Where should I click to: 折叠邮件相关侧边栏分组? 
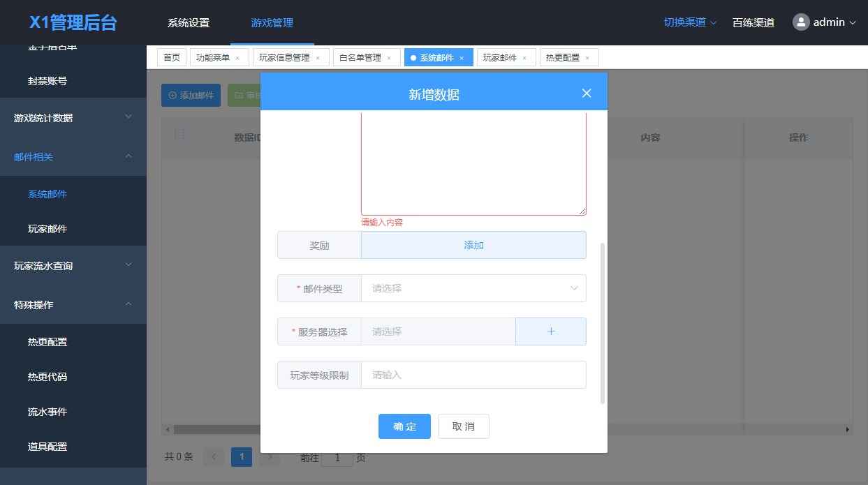pos(73,156)
